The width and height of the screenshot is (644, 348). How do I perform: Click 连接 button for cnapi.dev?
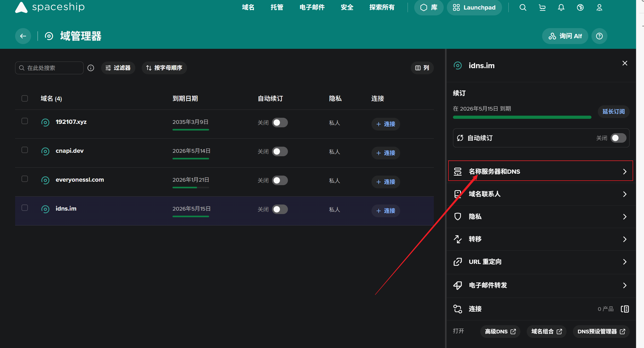click(386, 153)
